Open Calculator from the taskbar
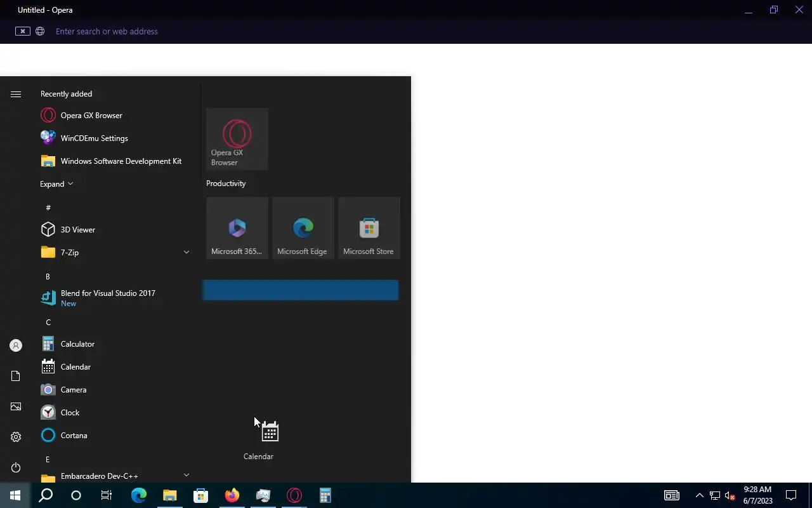The width and height of the screenshot is (812, 508). coord(325,495)
